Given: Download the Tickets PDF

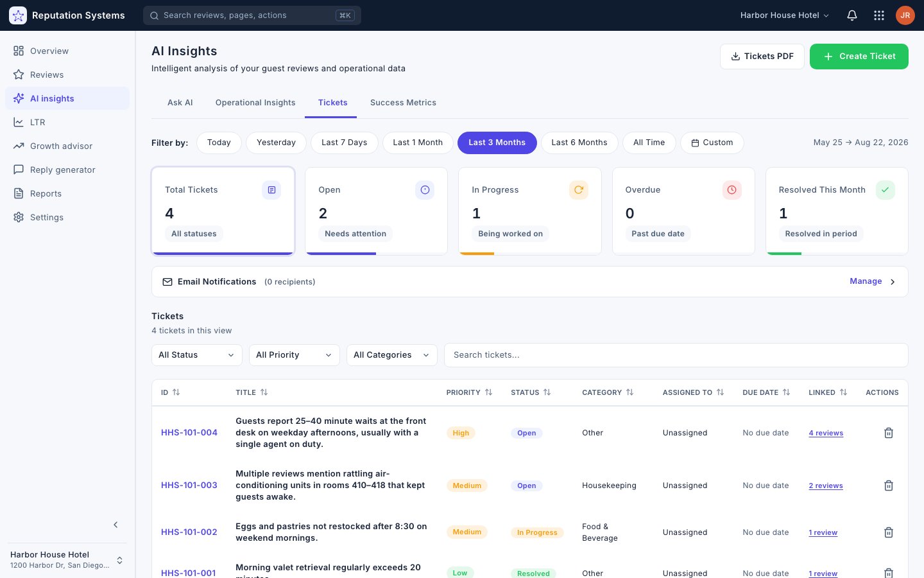Looking at the screenshot, I should [762, 57].
